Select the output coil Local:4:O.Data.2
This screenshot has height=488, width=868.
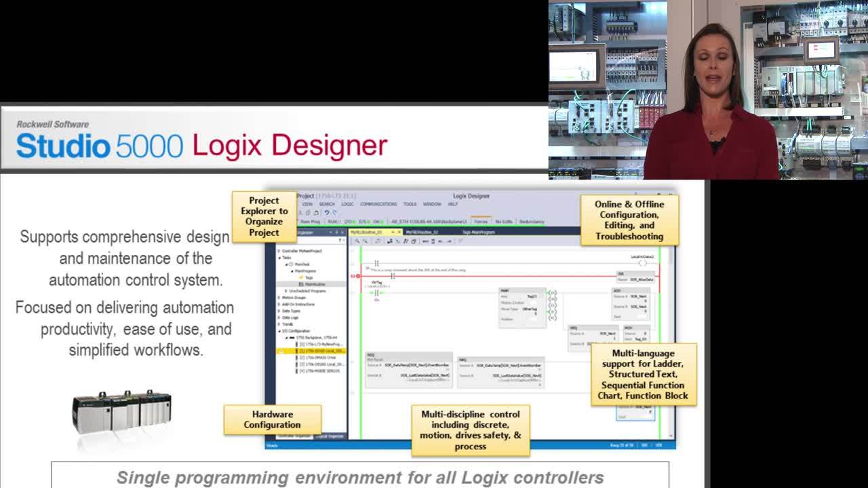[x=643, y=263]
